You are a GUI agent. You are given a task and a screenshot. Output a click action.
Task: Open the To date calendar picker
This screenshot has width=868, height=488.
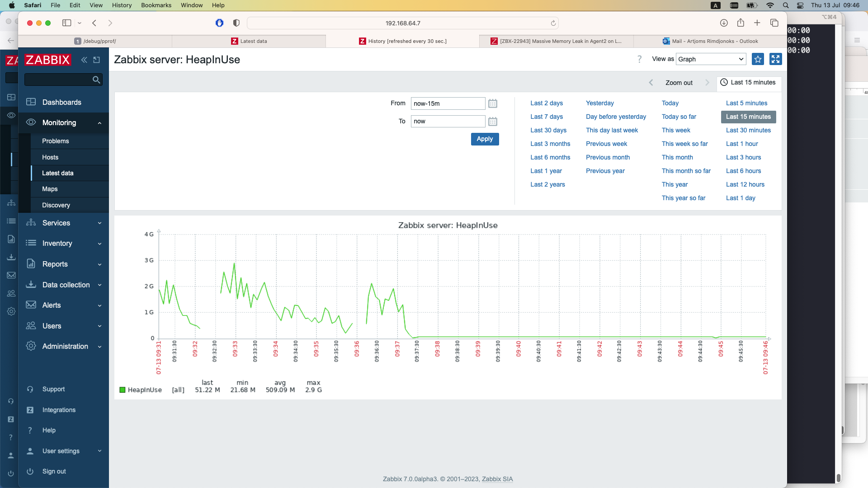493,122
